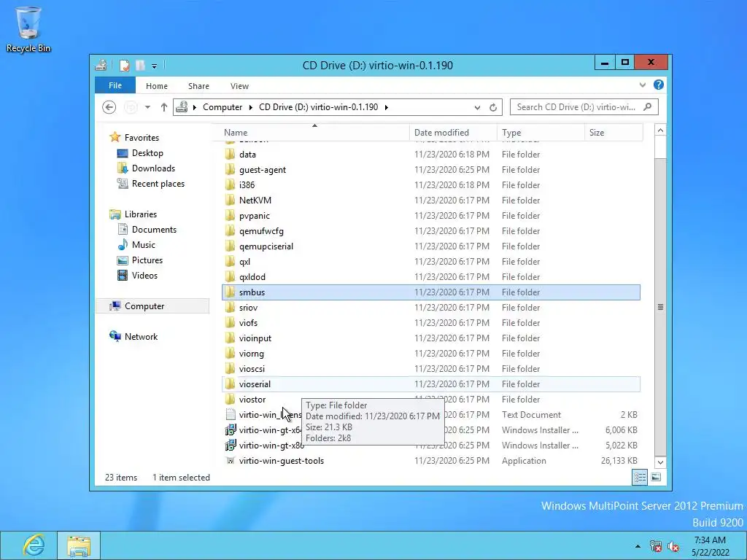The image size is (747, 560).
Task: Open Recent places in navigation pane
Action: tap(158, 183)
